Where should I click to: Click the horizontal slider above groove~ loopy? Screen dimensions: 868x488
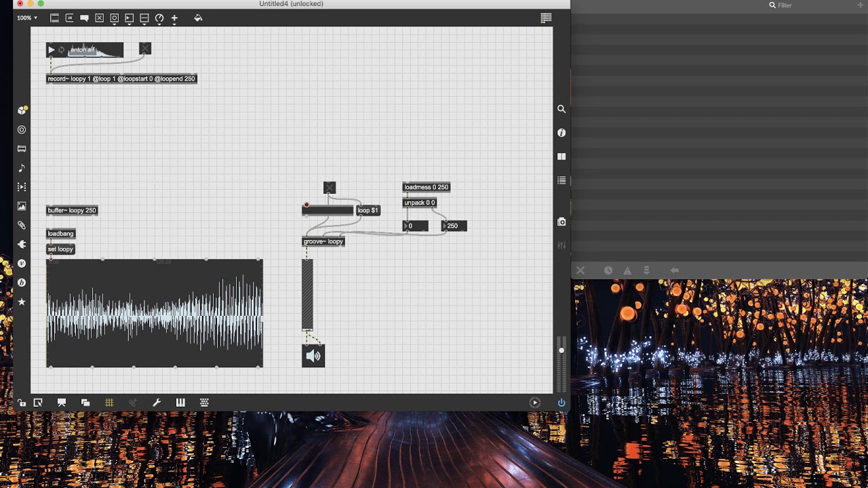(328, 211)
